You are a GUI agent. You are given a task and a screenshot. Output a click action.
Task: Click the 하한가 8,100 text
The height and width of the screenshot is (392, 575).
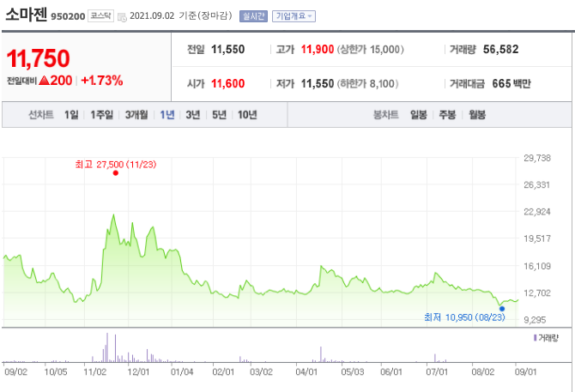(x=368, y=84)
